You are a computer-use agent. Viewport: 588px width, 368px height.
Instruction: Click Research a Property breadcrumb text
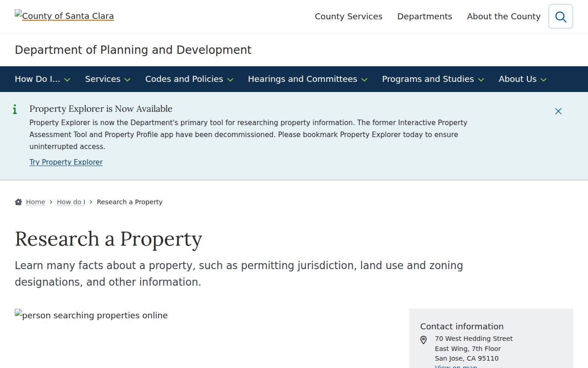click(x=130, y=202)
